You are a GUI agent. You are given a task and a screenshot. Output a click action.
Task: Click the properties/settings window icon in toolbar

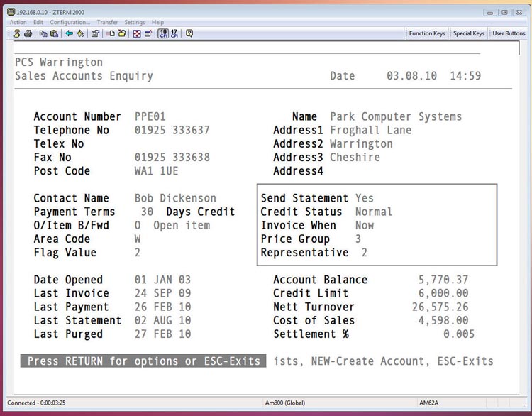pyautogui.click(x=95, y=33)
